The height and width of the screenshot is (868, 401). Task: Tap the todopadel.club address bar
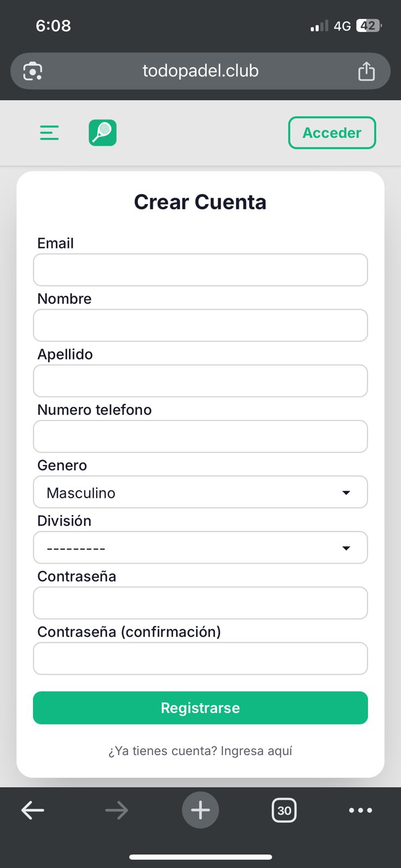pyautogui.click(x=200, y=71)
